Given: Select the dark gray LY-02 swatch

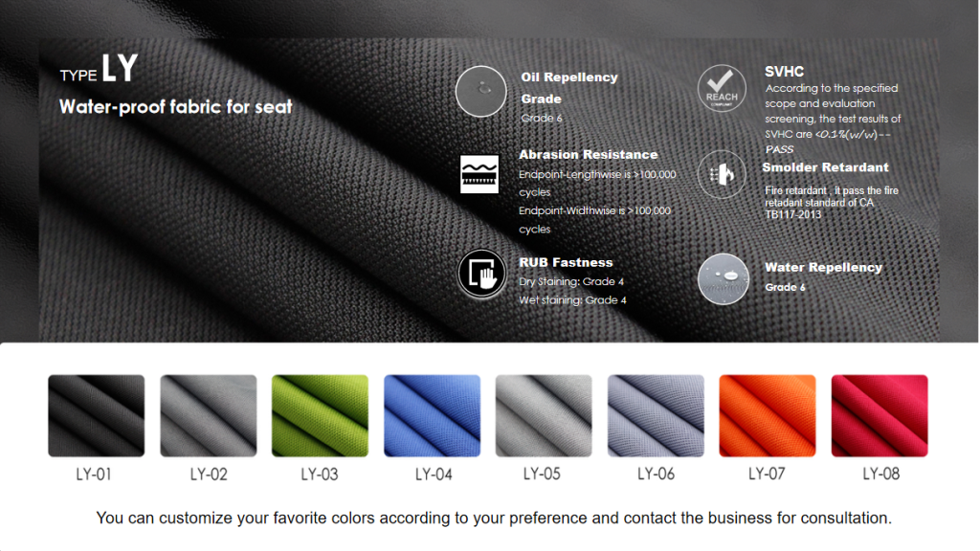Looking at the screenshot, I should pyautogui.click(x=208, y=415).
